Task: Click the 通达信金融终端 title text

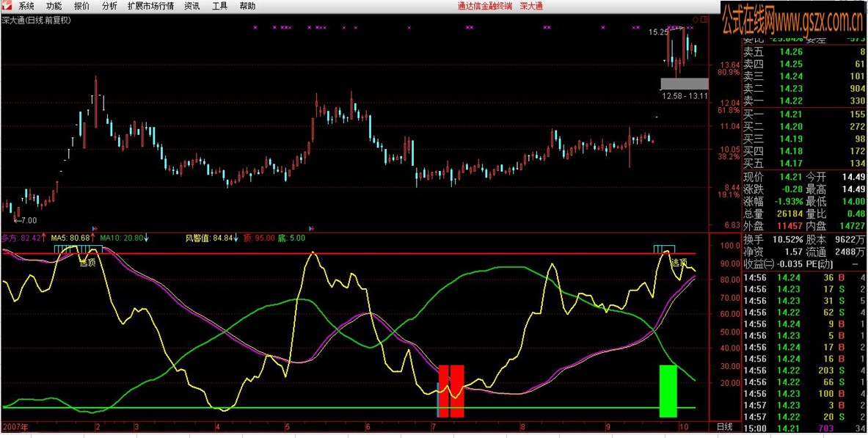Action: pos(485,7)
